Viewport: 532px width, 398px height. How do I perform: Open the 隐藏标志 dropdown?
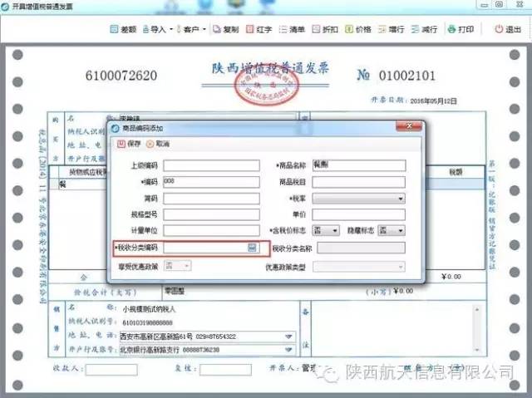(x=392, y=230)
